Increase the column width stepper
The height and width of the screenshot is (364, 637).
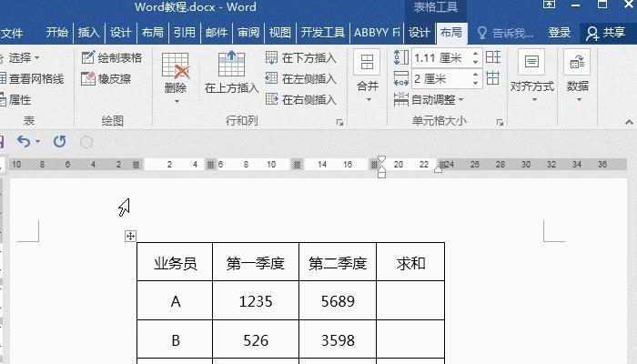(476, 75)
